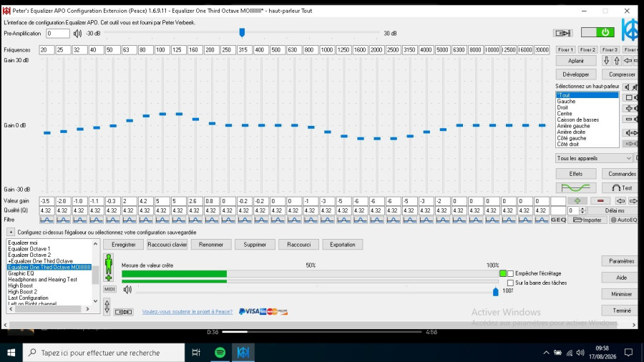The image size is (644, 362).
Task: Click Peace icon in the taskbar
Action: pyautogui.click(x=243, y=352)
